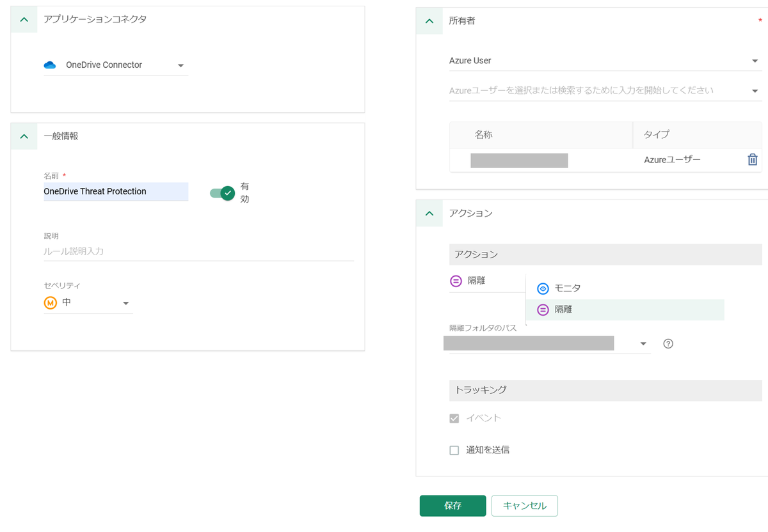The image size is (768, 532).
Task: Click the Azureユーザー type cell
Action: point(672,160)
